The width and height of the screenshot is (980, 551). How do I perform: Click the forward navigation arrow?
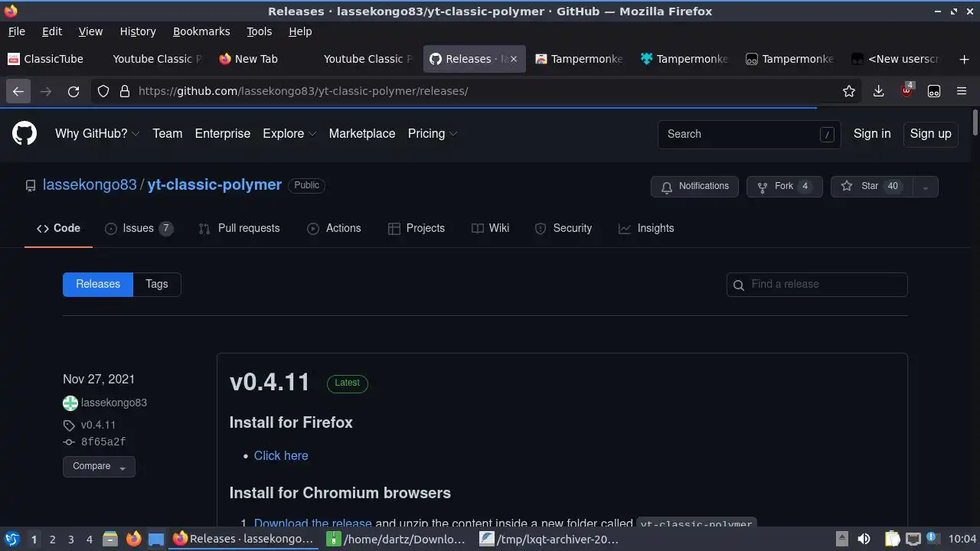[46, 91]
